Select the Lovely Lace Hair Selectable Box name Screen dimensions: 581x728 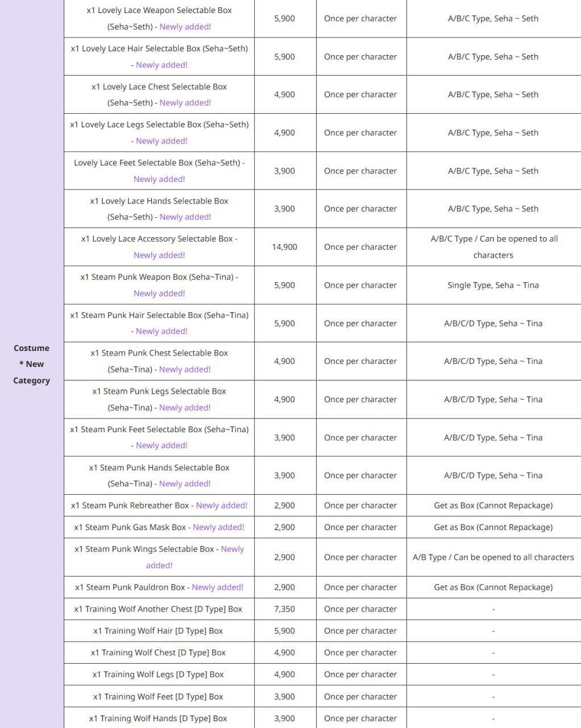coord(159,49)
